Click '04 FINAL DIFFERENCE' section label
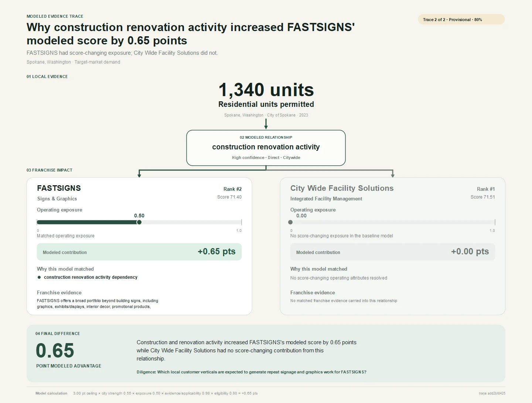This screenshot has width=532, height=403. point(58,333)
